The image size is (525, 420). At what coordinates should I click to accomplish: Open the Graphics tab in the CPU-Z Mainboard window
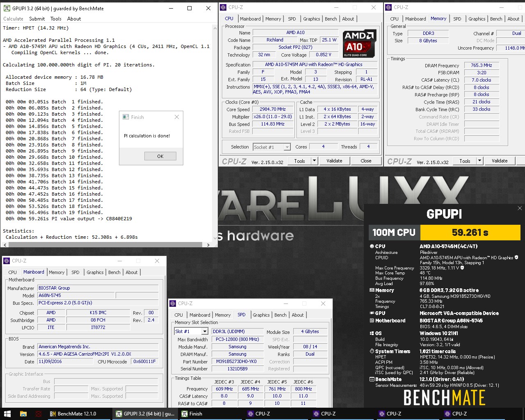pos(95,272)
